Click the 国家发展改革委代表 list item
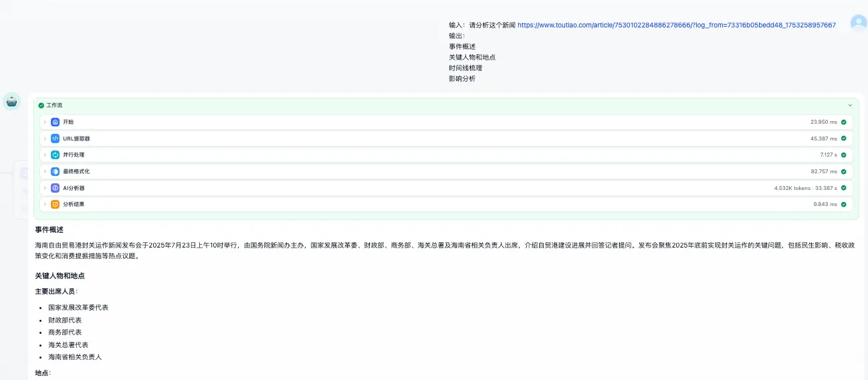The image size is (868, 380). point(78,307)
